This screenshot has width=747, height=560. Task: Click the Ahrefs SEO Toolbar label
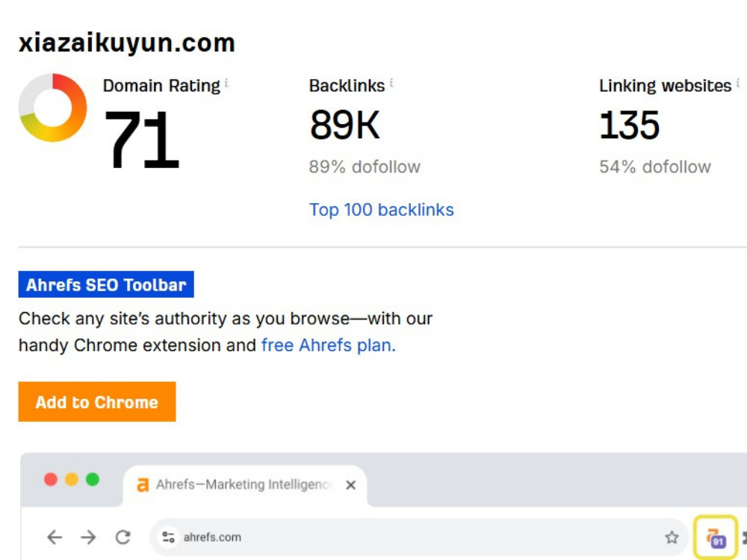point(106,284)
